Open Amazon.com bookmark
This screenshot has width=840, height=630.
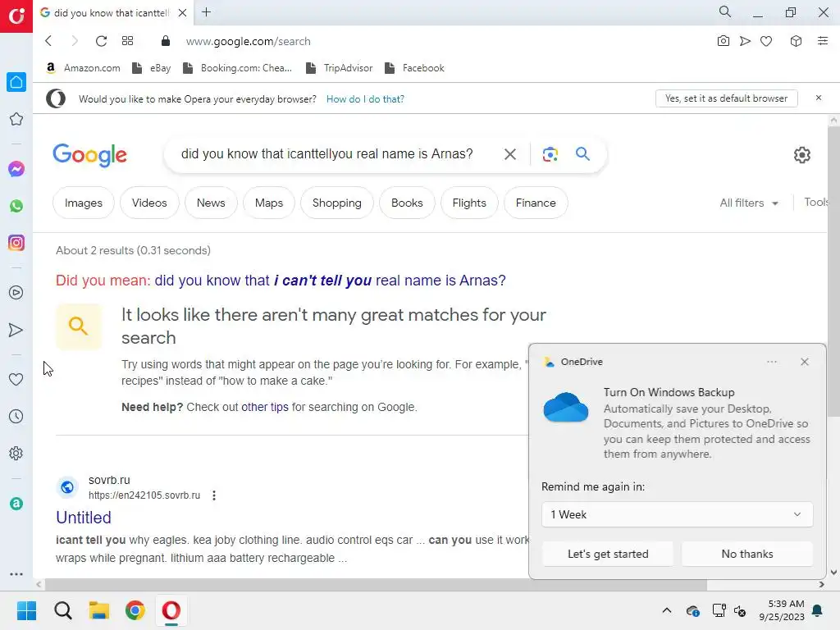point(83,68)
